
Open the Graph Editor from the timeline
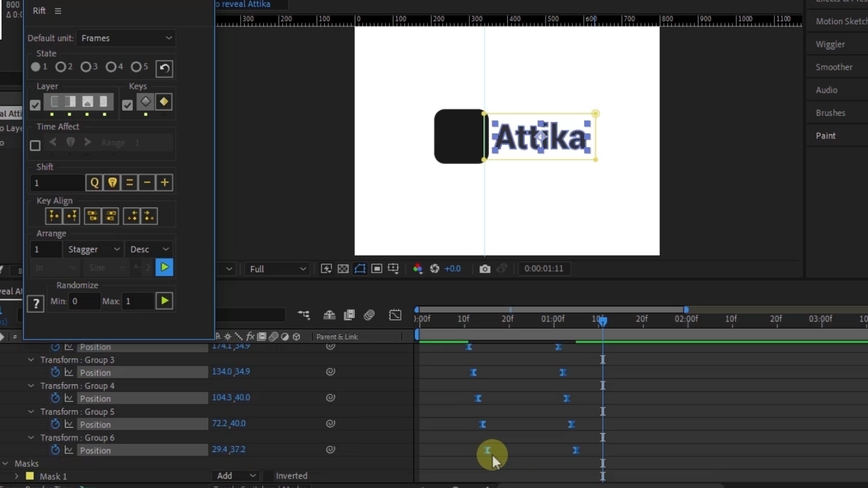[x=395, y=315]
